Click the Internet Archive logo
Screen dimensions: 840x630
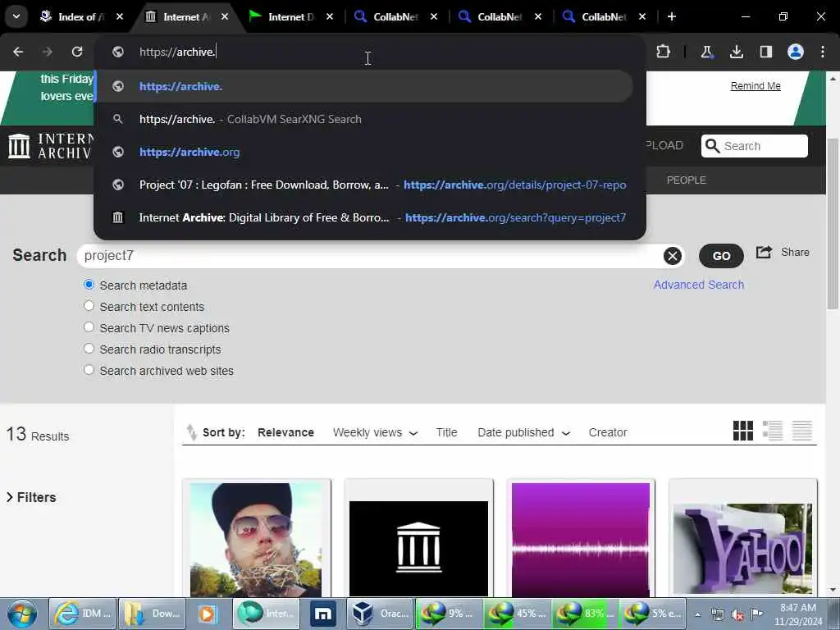pos(51,146)
